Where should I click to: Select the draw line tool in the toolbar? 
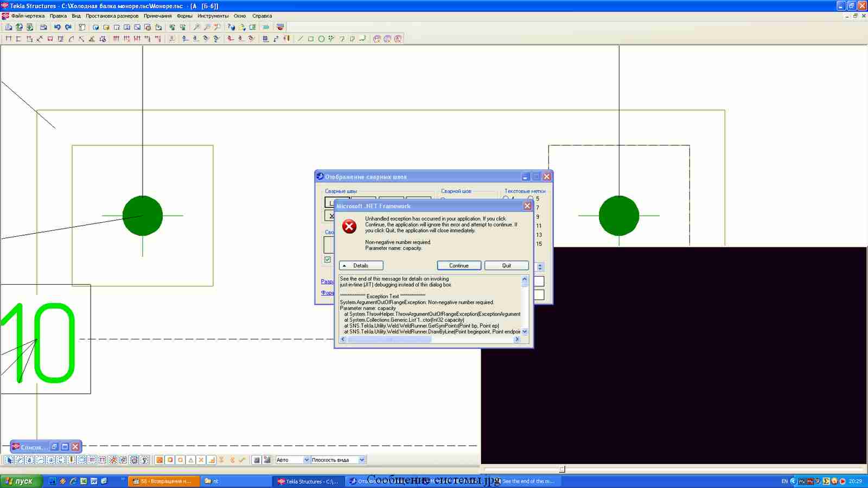pos(300,39)
